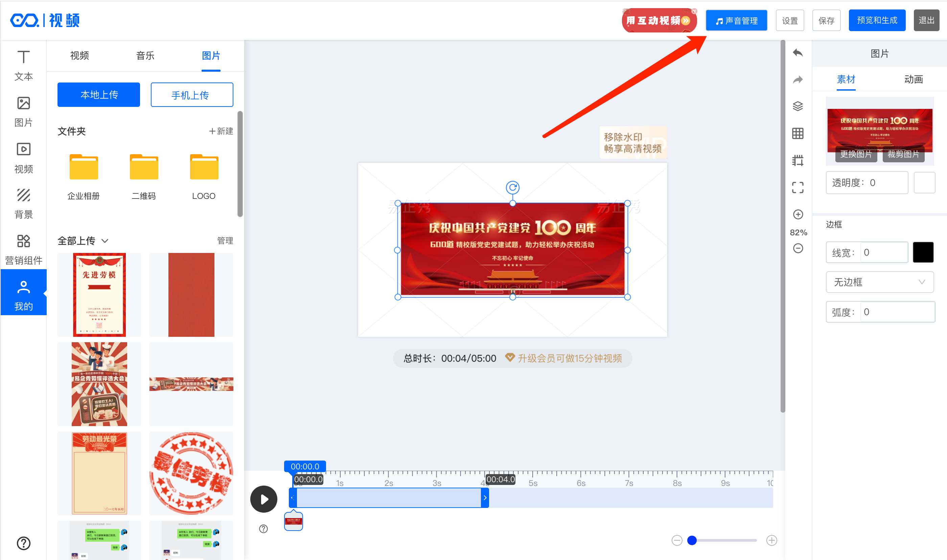Click the 00:00.0 playhead marker
947x560 pixels.
pyautogui.click(x=304, y=466)
